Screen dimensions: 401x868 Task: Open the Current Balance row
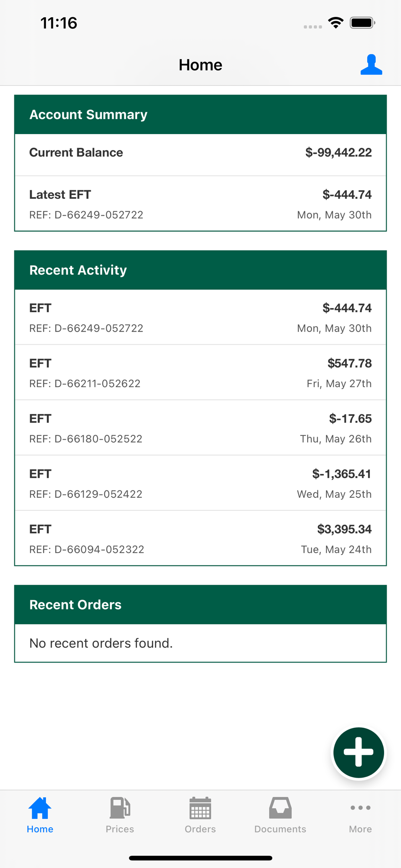[x=200, y=153]
